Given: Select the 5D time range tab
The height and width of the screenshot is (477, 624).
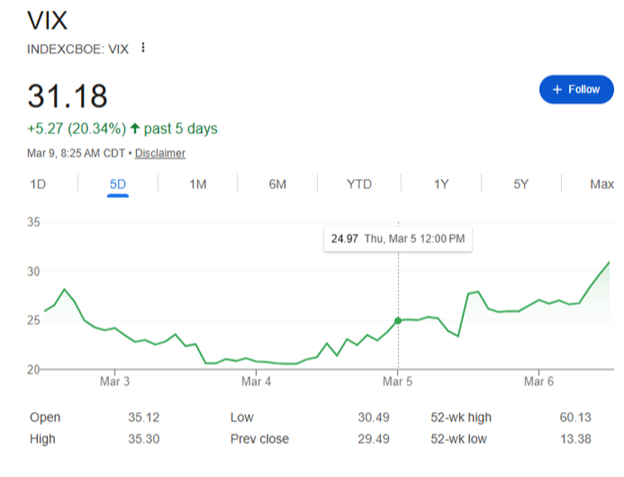Looking at the screenshot, I should [118, 184].
